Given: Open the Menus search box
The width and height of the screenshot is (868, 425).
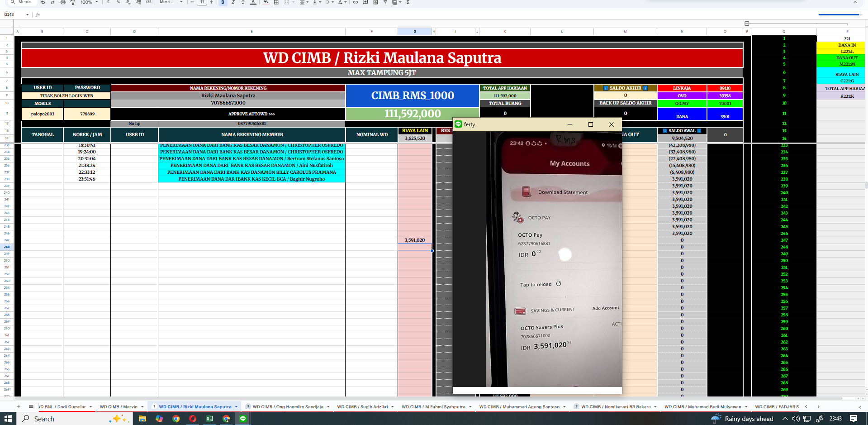Looking at the screenshot, I should tap(21, 2).
